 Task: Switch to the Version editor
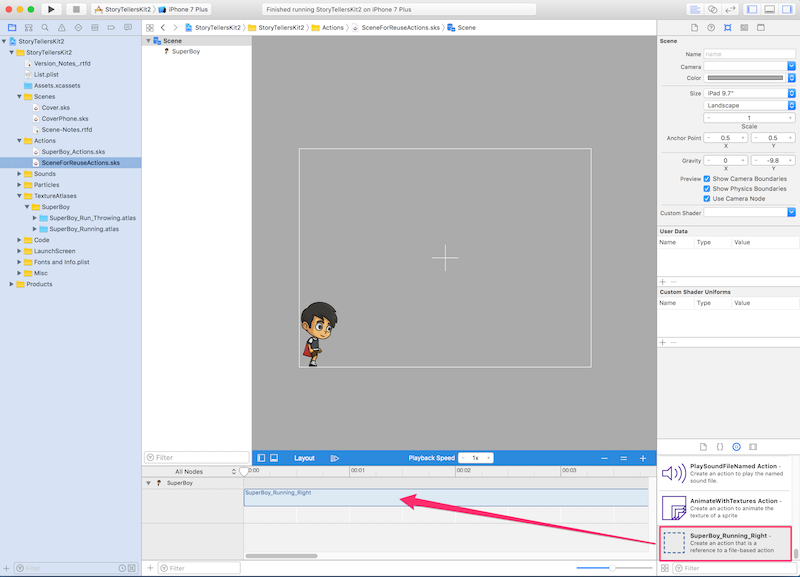730,9
